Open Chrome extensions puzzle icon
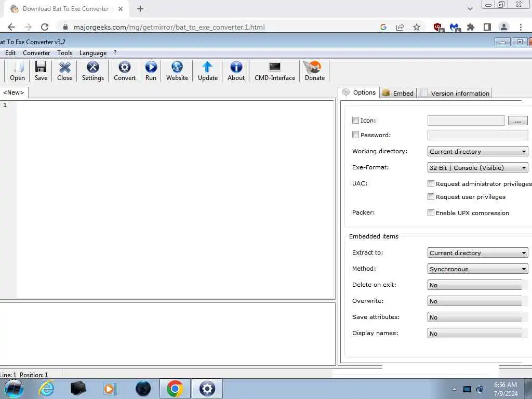532x399 pixels. click(x=471, y=27)
